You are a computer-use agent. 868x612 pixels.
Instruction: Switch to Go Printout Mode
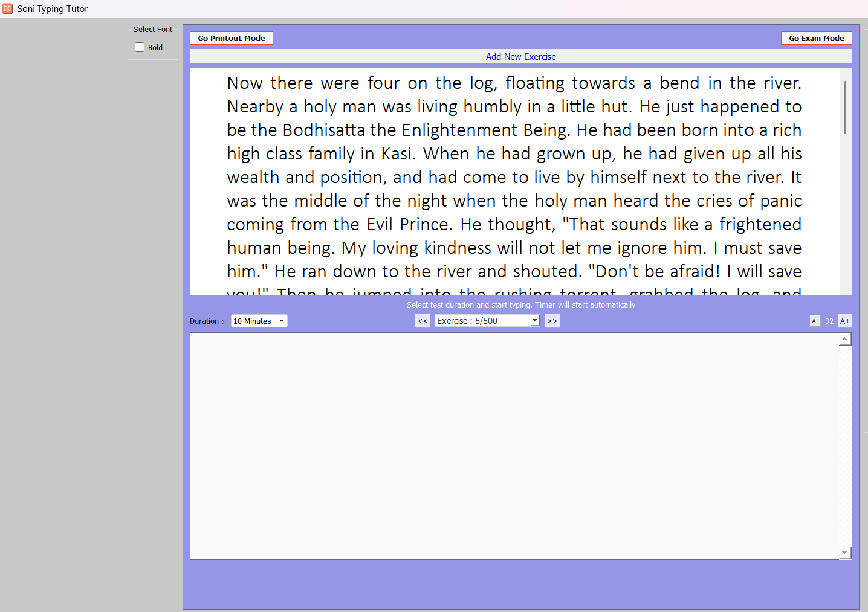tap(232, 38)
